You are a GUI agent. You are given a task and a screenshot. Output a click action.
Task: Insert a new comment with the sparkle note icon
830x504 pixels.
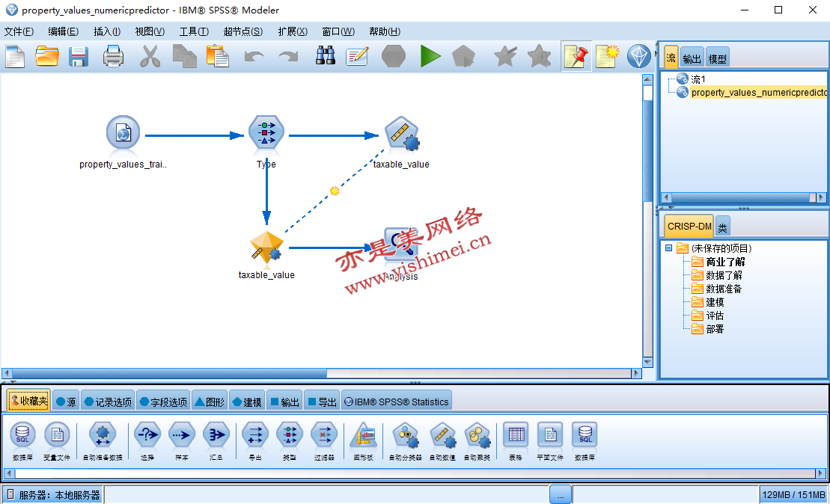click(x=607, y=56)
